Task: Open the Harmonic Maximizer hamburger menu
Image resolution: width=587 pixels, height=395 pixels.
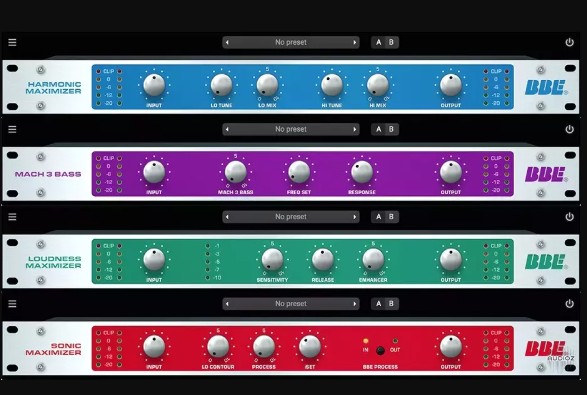Action: tap(12, 42)
